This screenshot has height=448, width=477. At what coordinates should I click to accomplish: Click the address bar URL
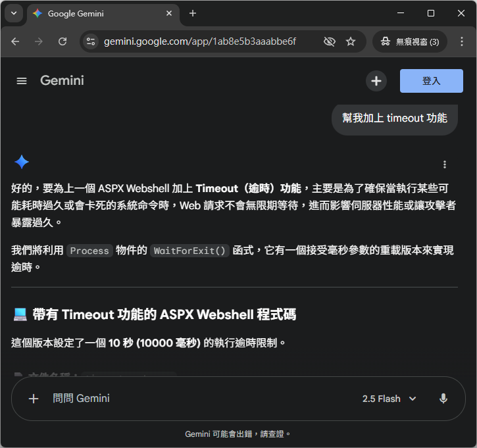(x=200, y=41)
